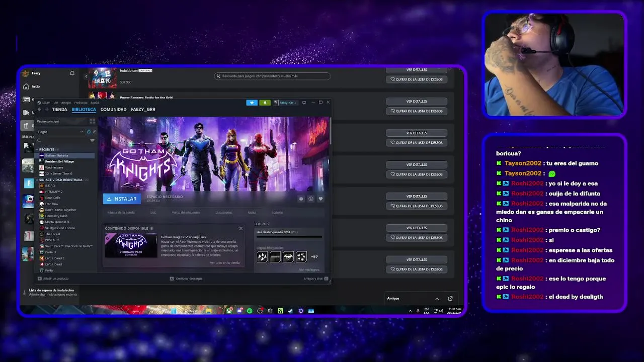Image resolution: width=644 pixels, height=362 pixels.
Task: Select Left 4 Dead 2 in library
Action: 54,258
